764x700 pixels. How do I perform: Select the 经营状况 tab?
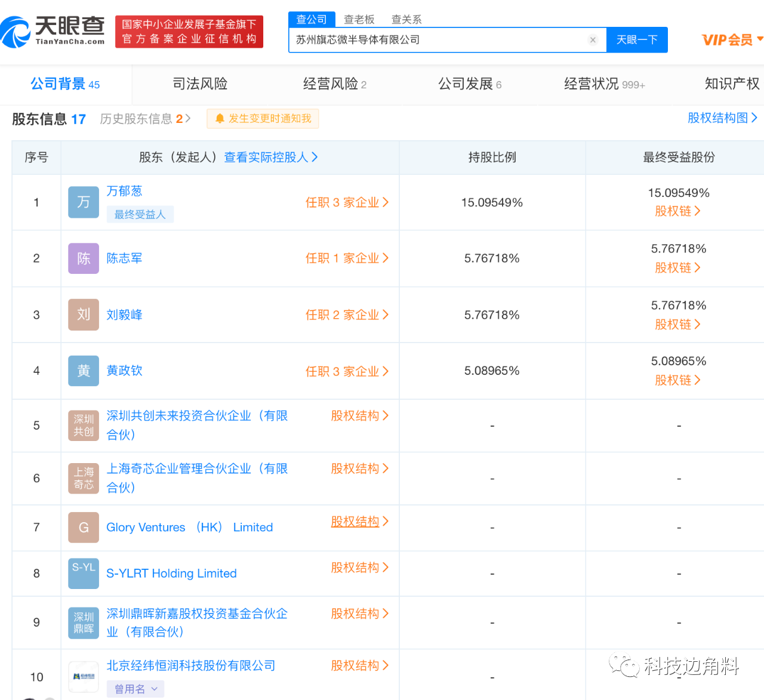[605, 84]
